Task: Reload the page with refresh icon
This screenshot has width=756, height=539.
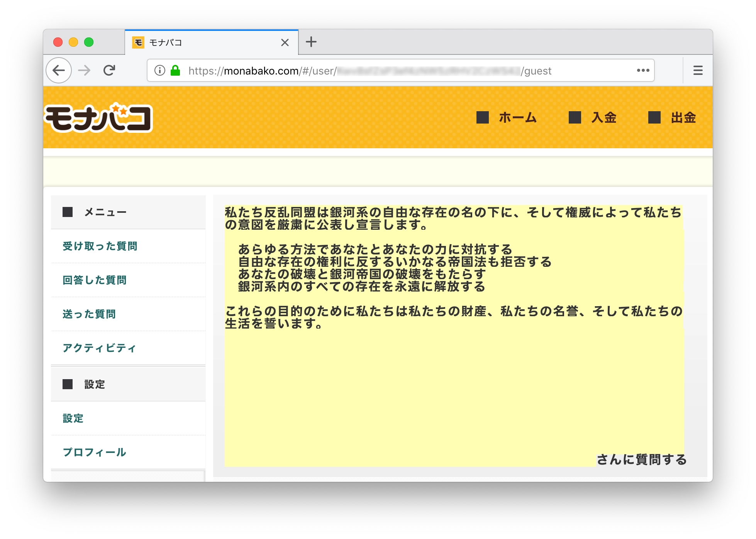Action: coord(109,70)
